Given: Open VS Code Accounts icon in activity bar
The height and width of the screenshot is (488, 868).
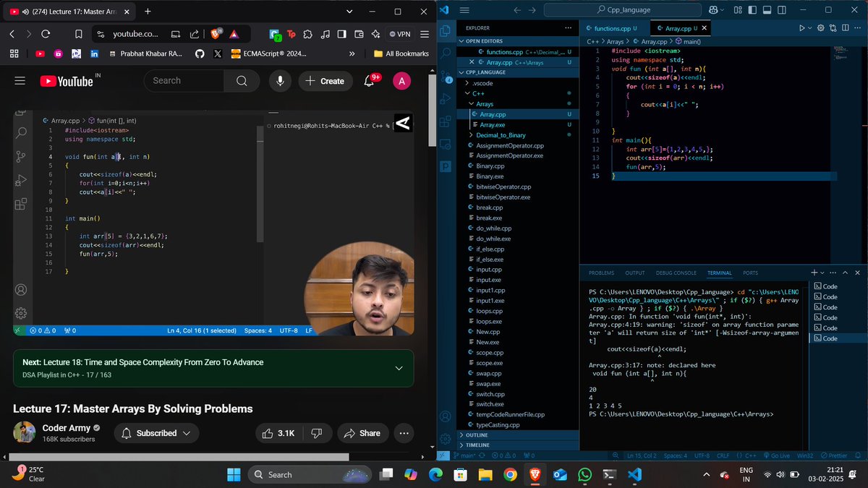Looking at the screenshot, I should click(446, 415).
